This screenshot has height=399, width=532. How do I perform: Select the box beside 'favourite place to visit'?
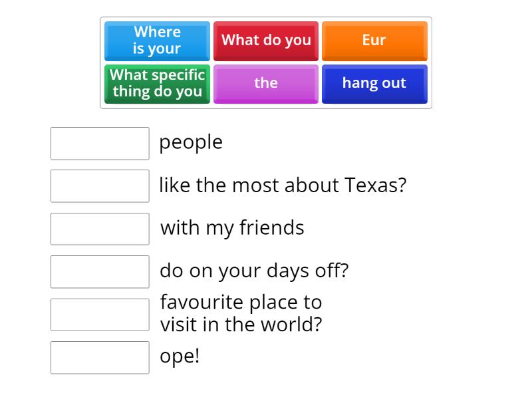pos(100,315)
